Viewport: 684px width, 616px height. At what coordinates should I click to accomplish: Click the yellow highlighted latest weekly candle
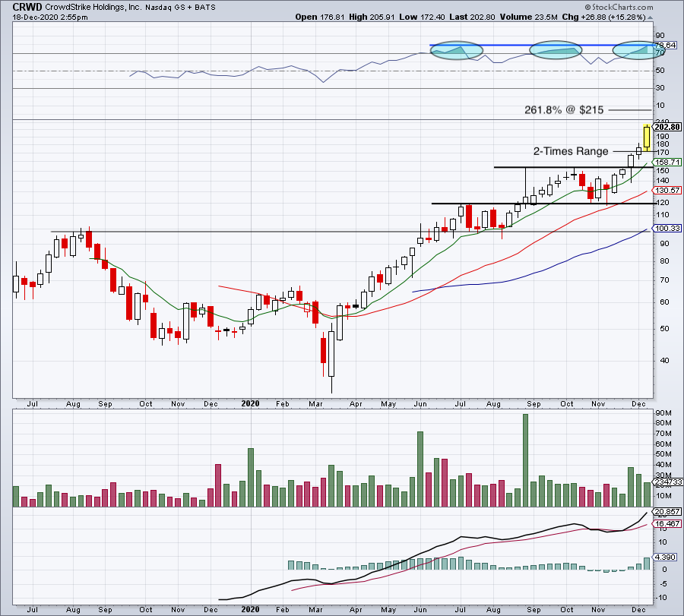pyautogui.click(x=647, y=137)
